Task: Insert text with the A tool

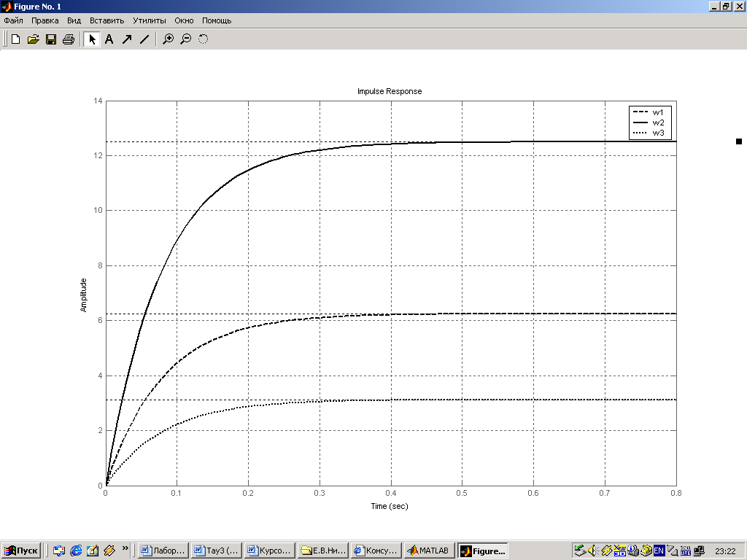Action: [109, 39]
